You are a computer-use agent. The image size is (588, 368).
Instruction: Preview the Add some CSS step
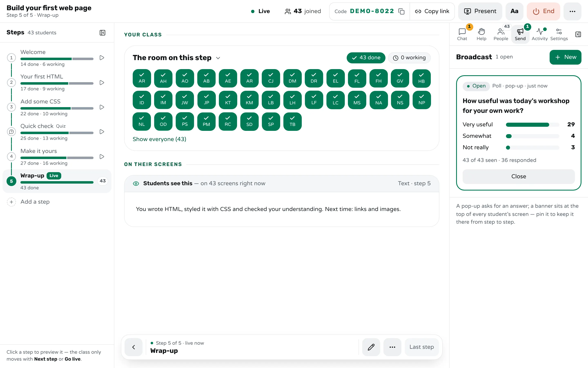point(102,107)
